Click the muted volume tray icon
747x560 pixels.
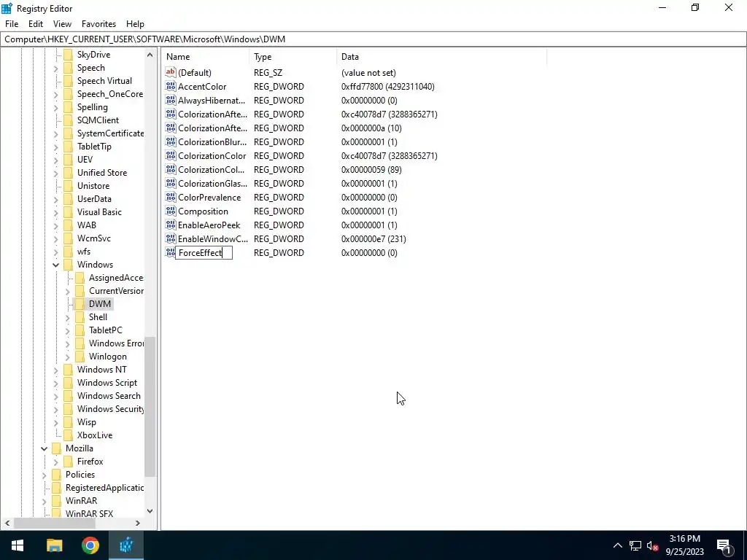(653, 545)
